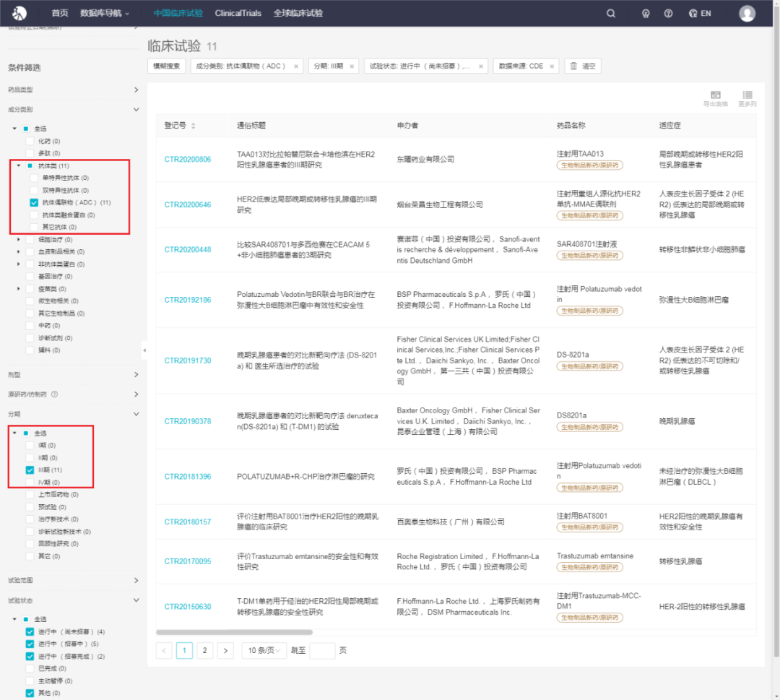
Task: Go to the next page with the right arrow
Action: click(x=225, y=650)
